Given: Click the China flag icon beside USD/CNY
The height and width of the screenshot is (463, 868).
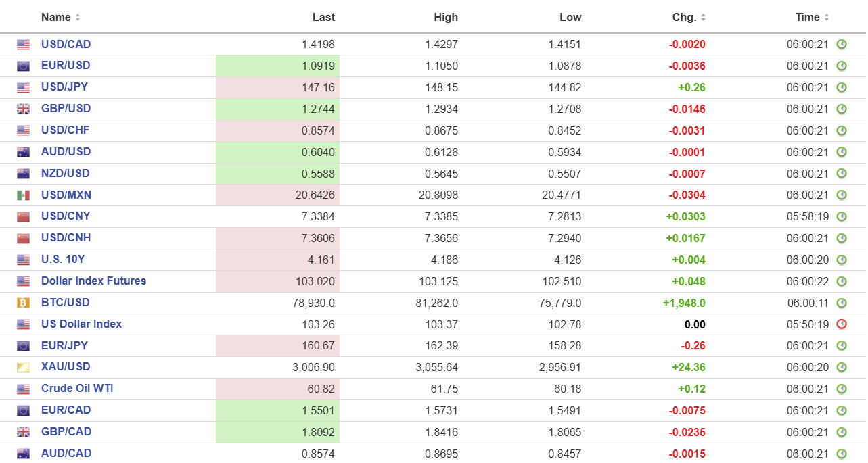Looking at the screenshot, I should 24,217.
